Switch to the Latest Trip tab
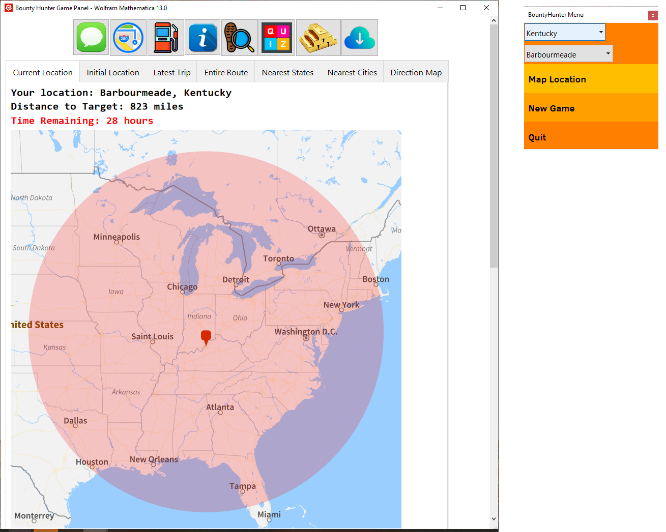This screenshot has height=532, width=666. [x=172, y=72]
